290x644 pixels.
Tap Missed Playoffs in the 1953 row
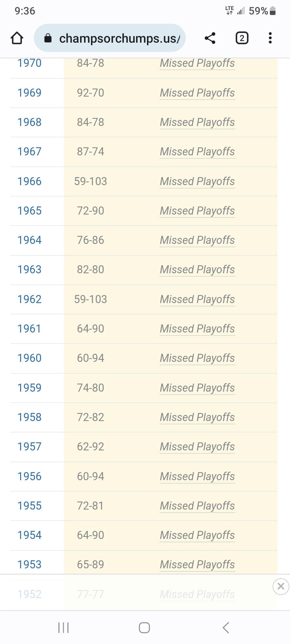(x=197, y=565)
